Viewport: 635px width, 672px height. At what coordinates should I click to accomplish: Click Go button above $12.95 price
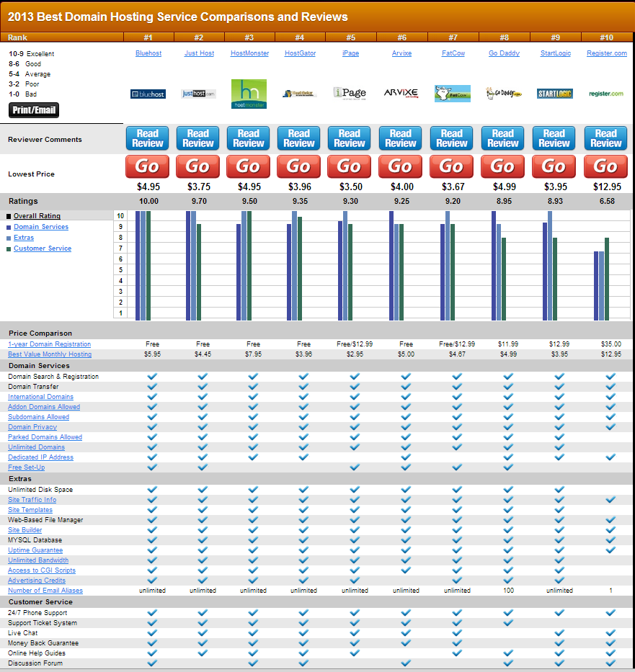[x=606, y=166]
